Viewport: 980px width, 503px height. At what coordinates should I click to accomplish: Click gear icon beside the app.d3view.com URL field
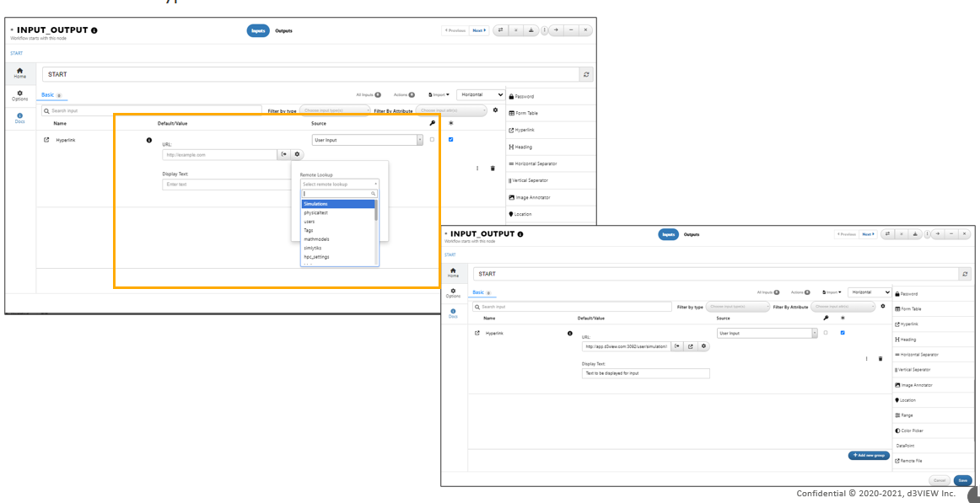(x=703, y=345)
